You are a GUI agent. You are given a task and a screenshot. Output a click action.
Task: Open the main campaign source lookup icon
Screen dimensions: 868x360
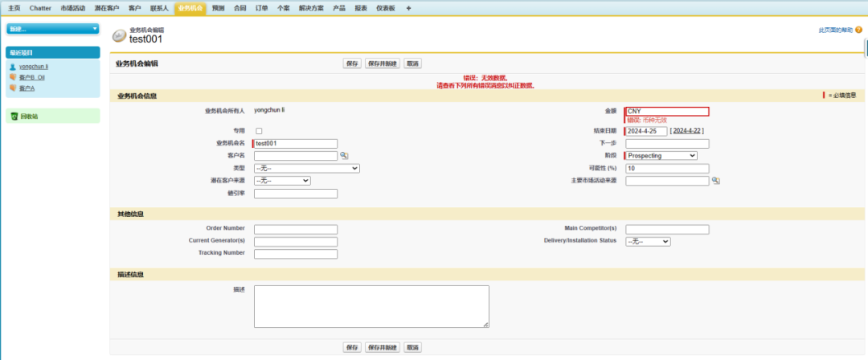(715, 181)
